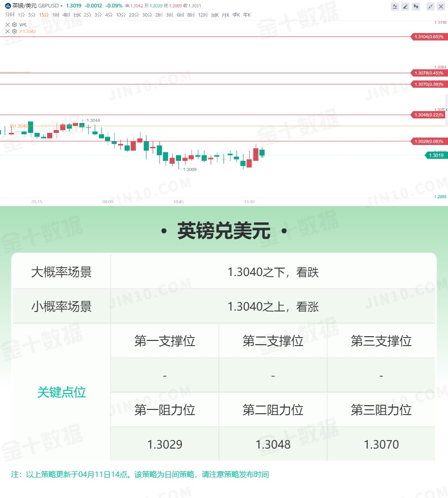This screenshot has height=498, width=448.
Task: Switch to 15分 timeframe
Action: 44,15
